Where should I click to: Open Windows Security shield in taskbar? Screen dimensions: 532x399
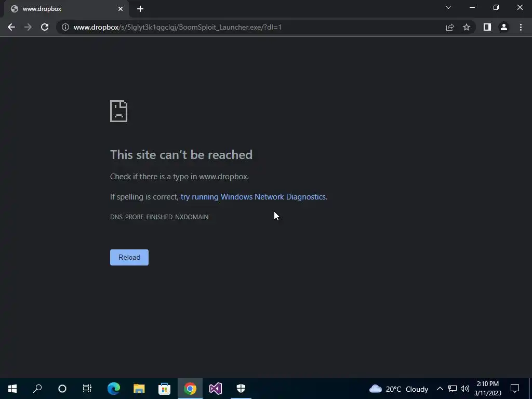(x=241, y=389)
